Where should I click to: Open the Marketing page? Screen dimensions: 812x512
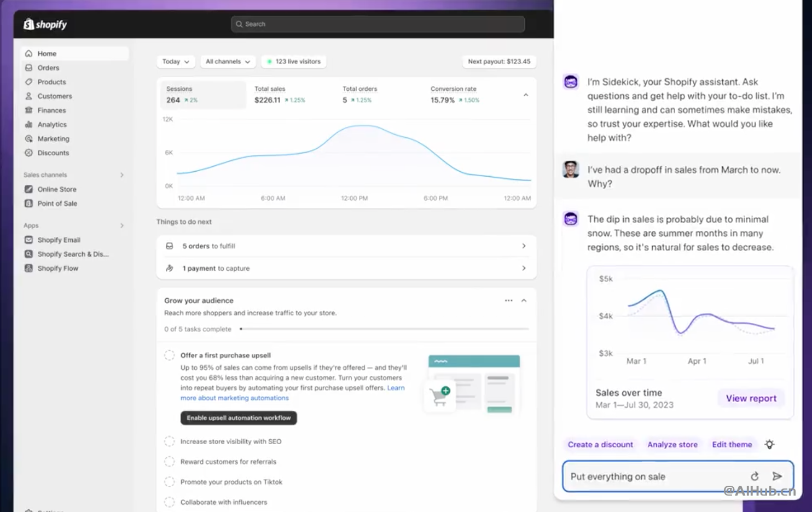coord(75,139)
